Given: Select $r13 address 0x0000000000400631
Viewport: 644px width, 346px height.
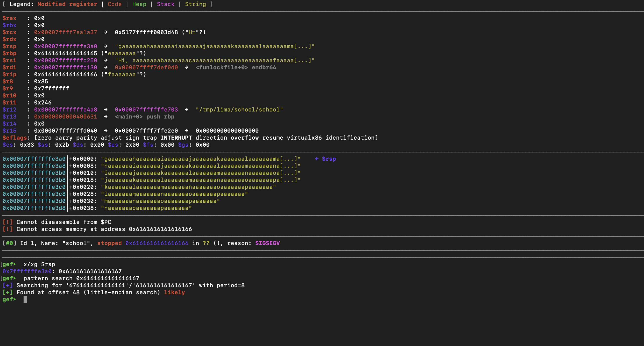Looking at the screenshot, I should (65, 117).
